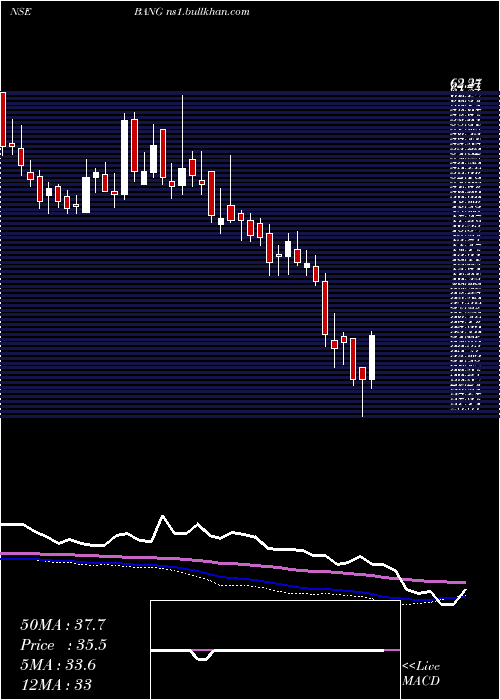Click the NSE exchange label
Image resolution: width=500 pixels, height=700 pixels.
[x=20, y=12]
